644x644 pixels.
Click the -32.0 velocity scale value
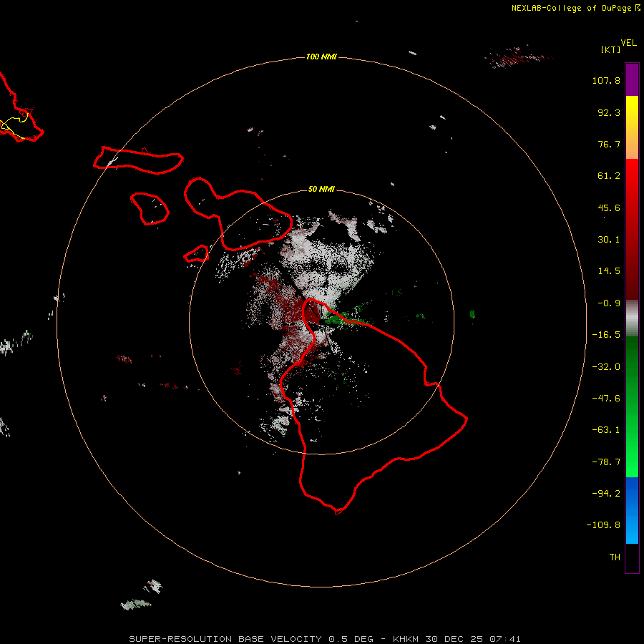click(x=606, y=367)
